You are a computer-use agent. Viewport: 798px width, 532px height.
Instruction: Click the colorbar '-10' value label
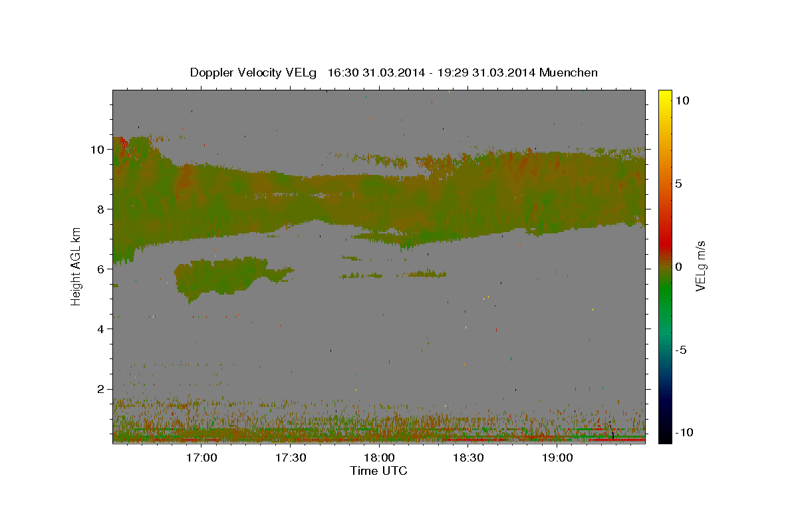[683, 433]
